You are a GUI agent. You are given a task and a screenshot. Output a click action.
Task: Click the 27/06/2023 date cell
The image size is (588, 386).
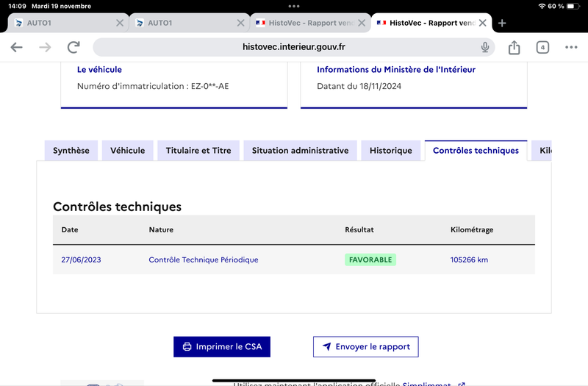(x=81, y=260)
